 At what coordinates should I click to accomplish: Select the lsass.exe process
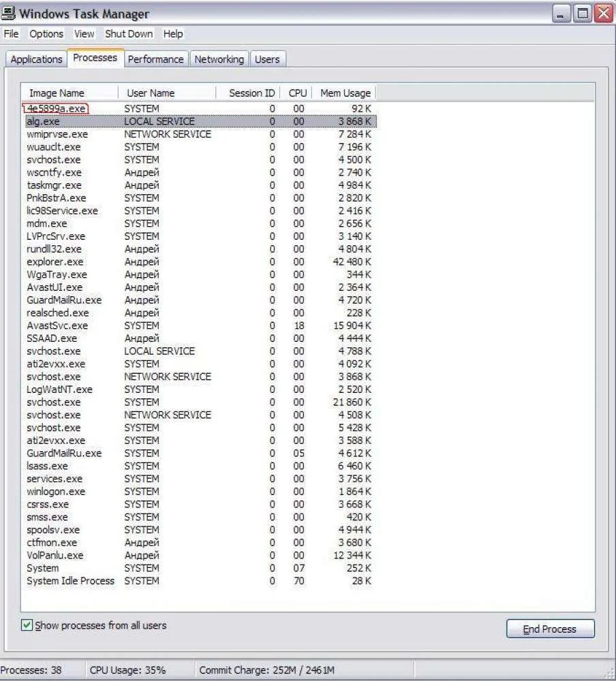tap(200, 466)
